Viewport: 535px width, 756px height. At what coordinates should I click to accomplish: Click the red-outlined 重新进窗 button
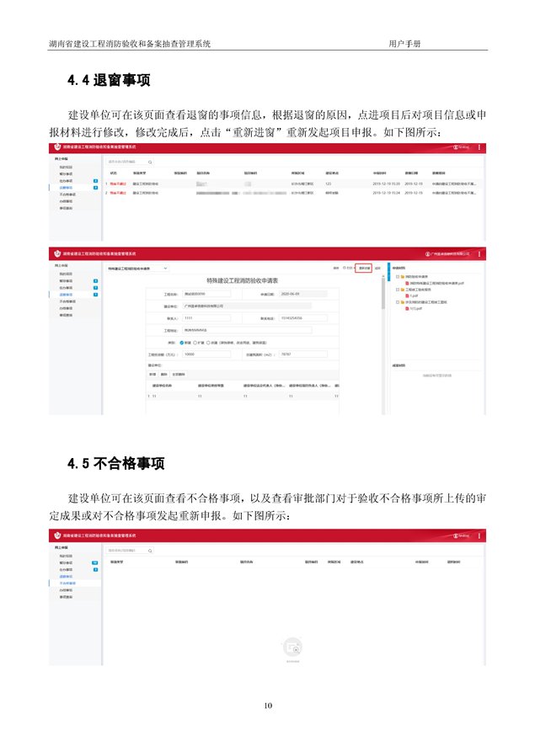363,269
